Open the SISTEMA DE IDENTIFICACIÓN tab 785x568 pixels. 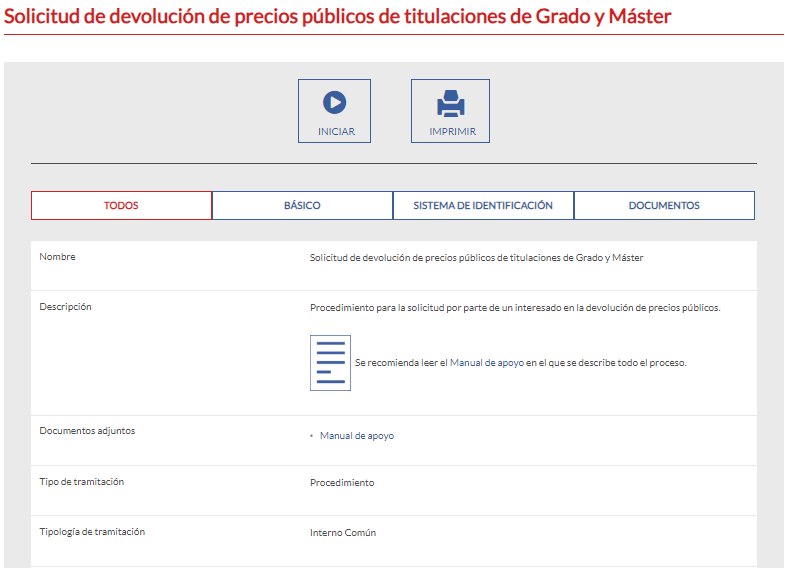483,205
